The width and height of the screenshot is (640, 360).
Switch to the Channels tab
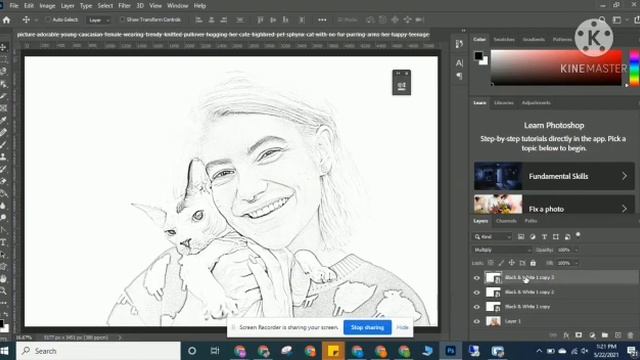tap(506, 221)
